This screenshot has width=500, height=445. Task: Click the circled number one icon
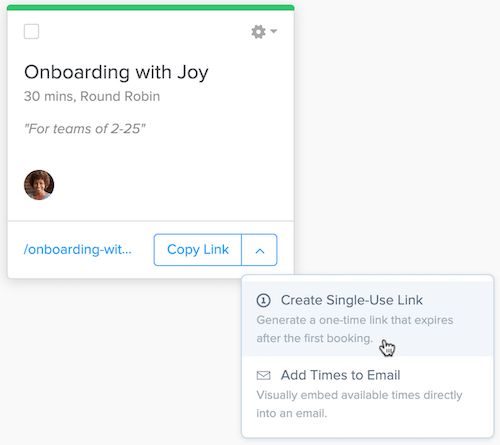[263, 300]
